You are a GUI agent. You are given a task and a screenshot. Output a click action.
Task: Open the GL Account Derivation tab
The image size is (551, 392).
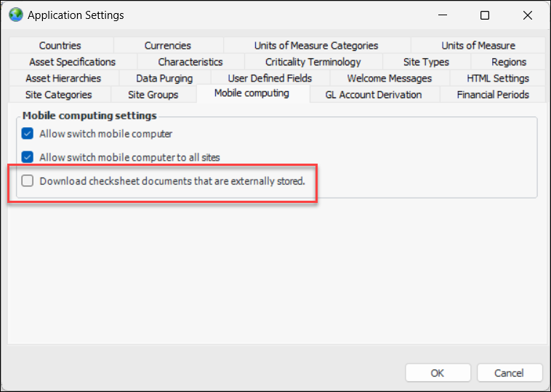tap(374, 95)
